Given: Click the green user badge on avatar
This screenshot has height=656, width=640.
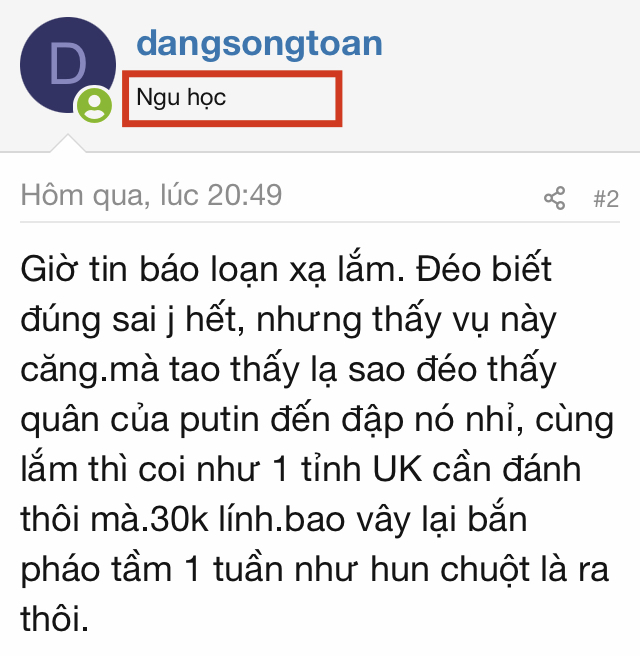Looking at the screenshot, I should coord(95,105).
